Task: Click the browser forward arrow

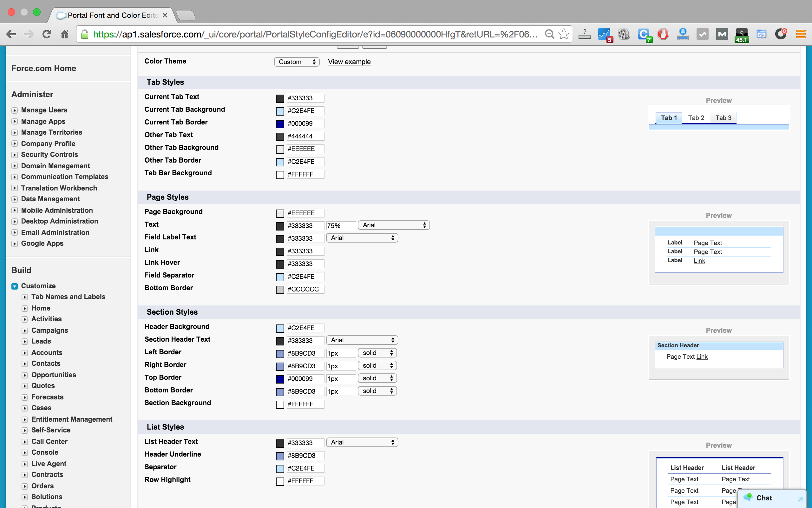Action: pos(29,34)
